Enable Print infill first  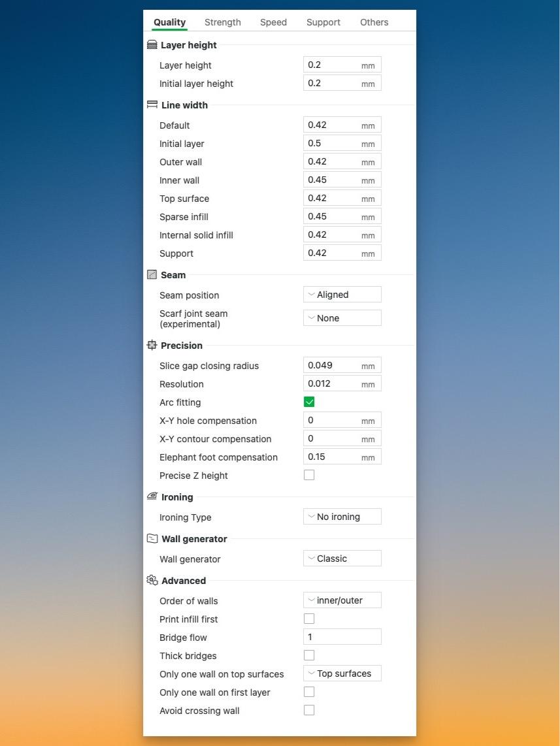click(309, 619)
